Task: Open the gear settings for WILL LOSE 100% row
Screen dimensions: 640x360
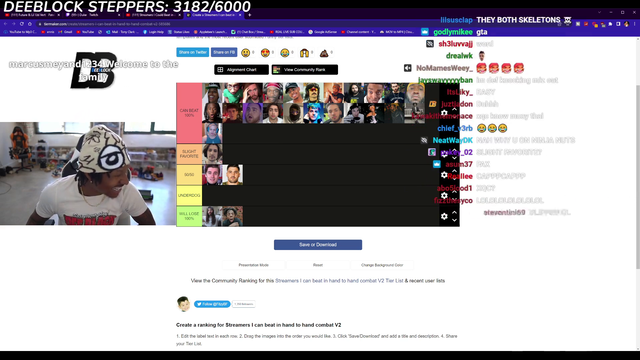Action: pos(444,216)
